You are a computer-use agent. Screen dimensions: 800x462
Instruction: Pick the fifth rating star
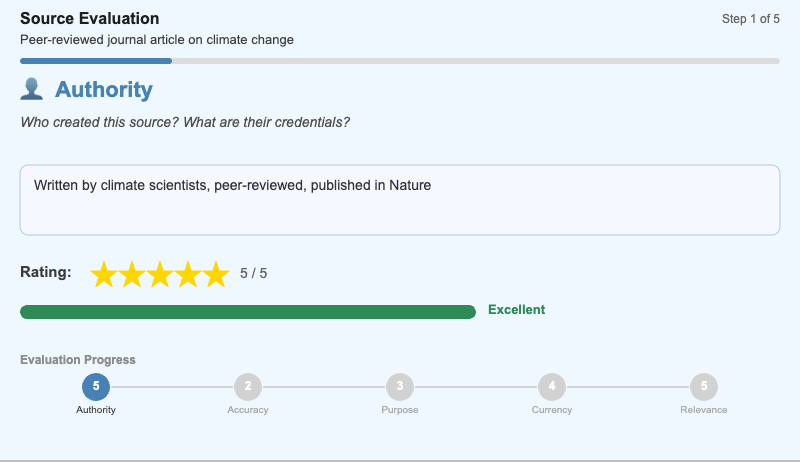[216, 274]
